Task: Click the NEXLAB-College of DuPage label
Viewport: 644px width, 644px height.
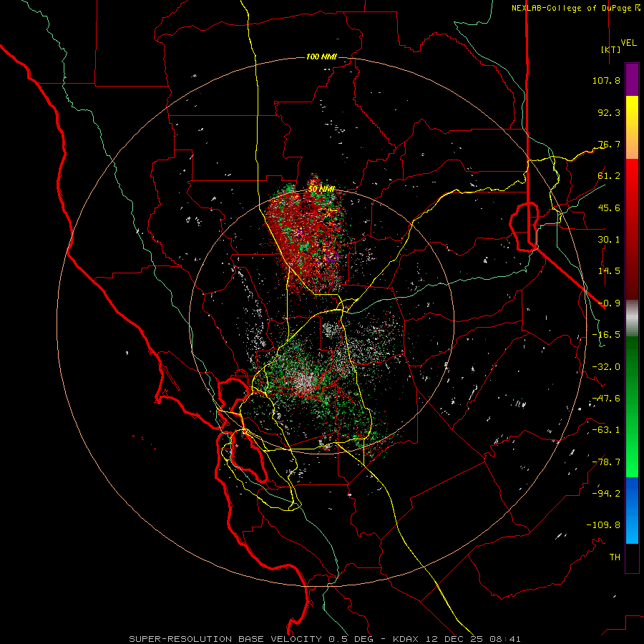Action: (x=571, y=8)
